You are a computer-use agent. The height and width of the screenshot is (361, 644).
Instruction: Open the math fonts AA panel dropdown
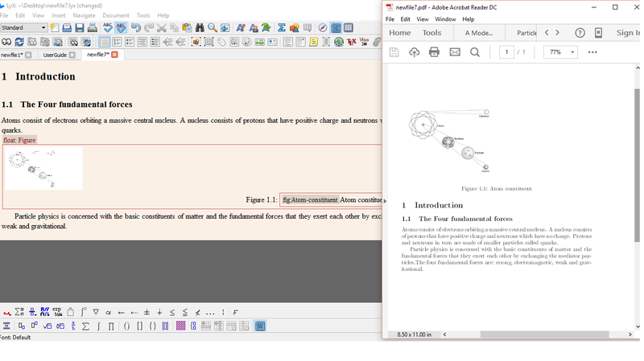coord(45,312)
